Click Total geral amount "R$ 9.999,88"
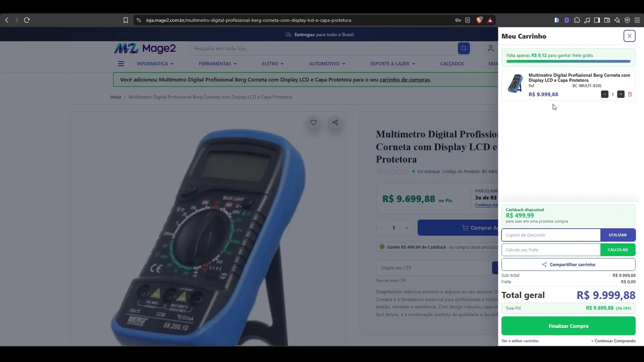Image resolution: width=644 pixels, height=362 pixels. pyautogui.click(x=606, y=295)
